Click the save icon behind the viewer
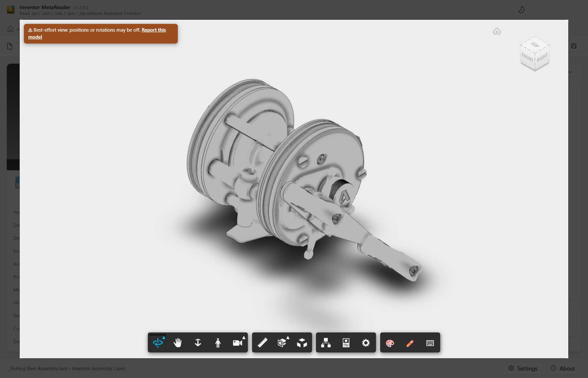The height and width of the screenshot is (378, 588). (x=574, y=46)
